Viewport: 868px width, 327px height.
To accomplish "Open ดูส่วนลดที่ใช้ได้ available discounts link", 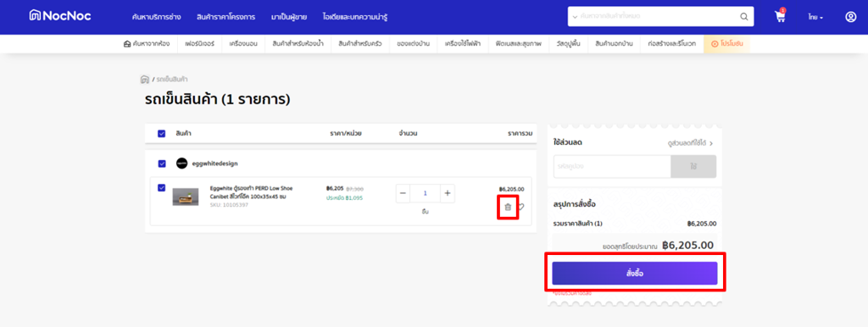I will [x=690, y=143].
